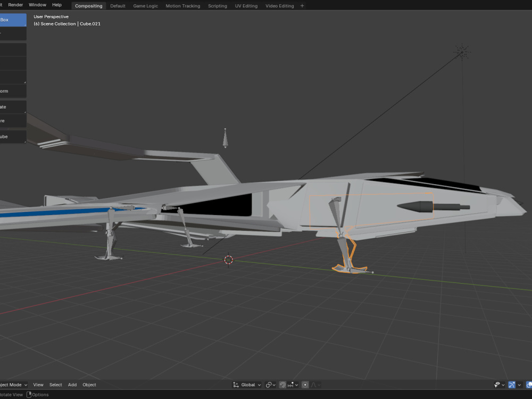Open object visibility and selectability dropdown
The image size is (532, 399).
(500, 385)
